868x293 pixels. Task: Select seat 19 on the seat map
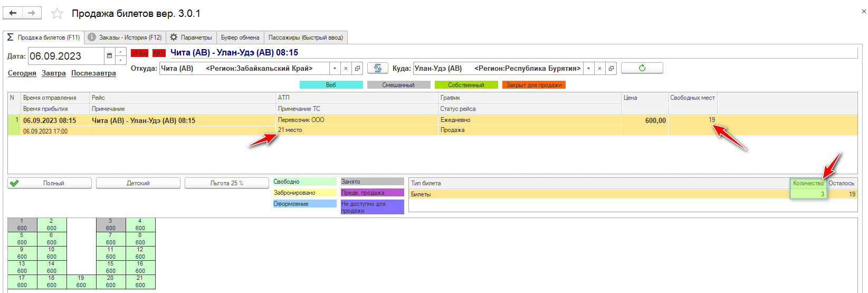[x=81, y=281]
